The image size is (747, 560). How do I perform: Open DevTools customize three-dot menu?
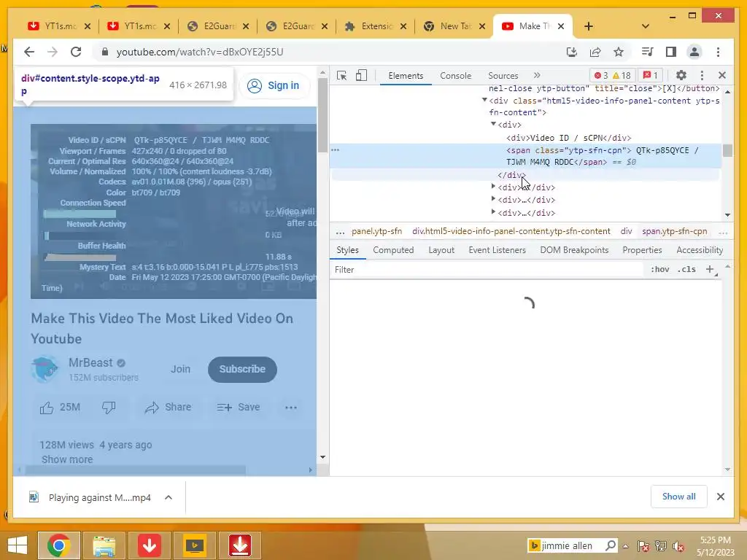click(702, 75)
